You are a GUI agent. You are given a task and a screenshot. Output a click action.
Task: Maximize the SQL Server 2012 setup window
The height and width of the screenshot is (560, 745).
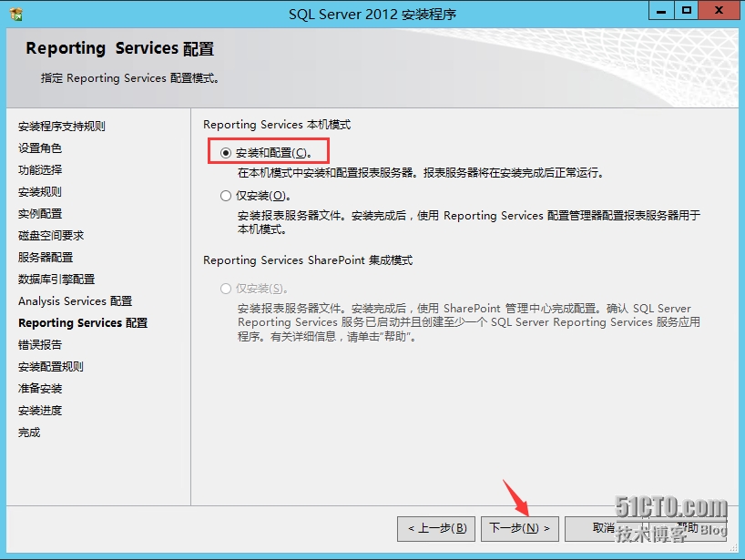pyautogui.click(x=687, y=11)
